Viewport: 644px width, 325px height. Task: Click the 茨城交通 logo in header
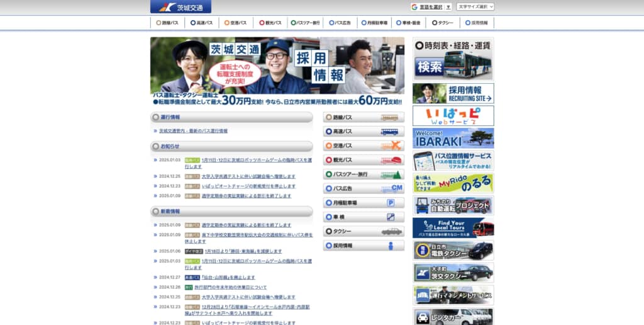[180, 7]
